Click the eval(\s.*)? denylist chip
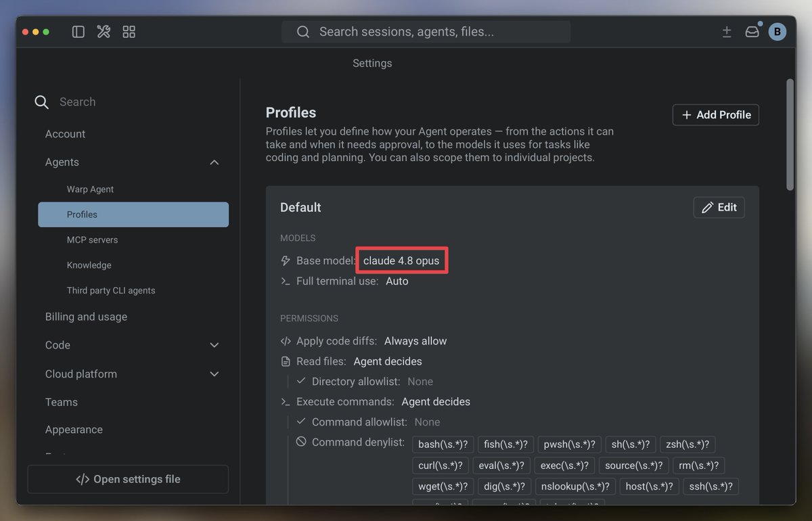The image size is (812, 521). coord(501,466)
